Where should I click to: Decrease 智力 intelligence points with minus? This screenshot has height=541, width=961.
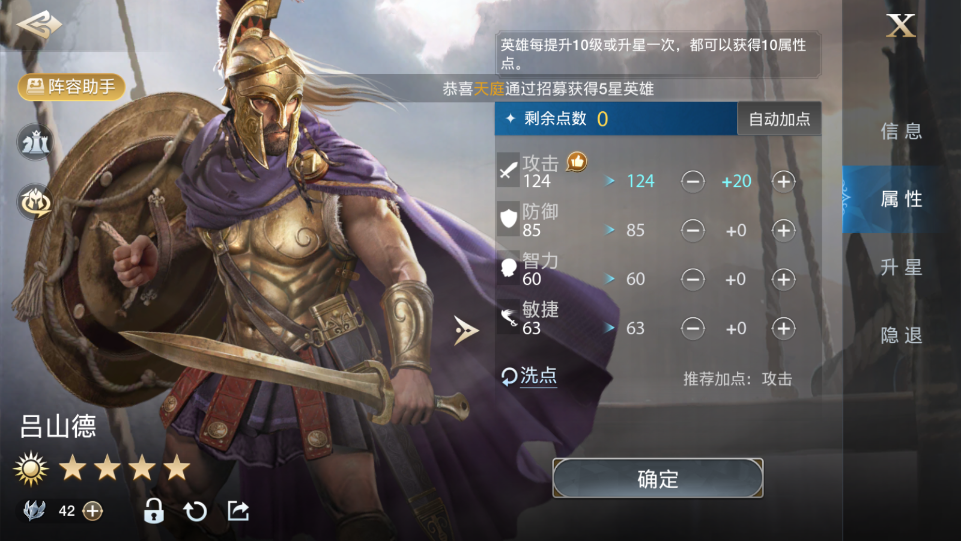tap(693, 279)
